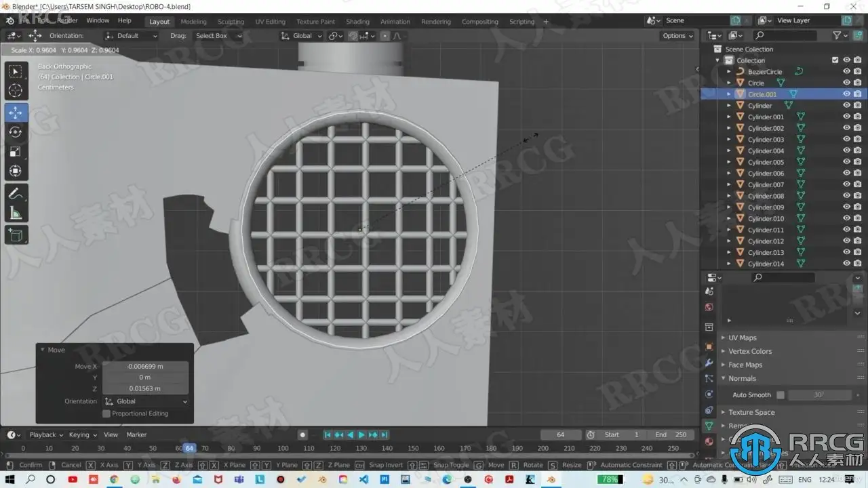
Task: Toggle the Collection visibility eye
Action: click(846, 60)
